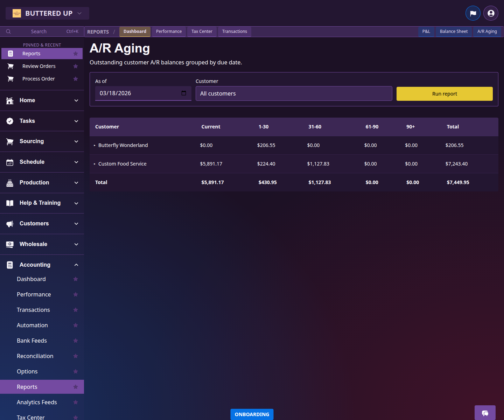Image resolution: width=504 pixels, height=420 pixels.
Task: Click the Customers megaphone icon
Action: (10, 224)
